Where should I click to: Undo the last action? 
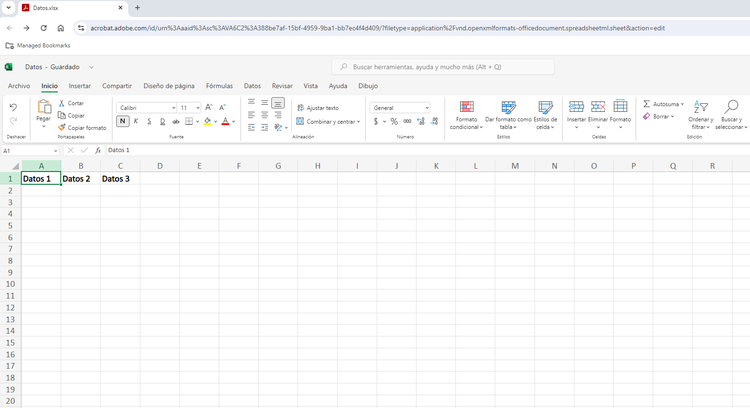13,107
